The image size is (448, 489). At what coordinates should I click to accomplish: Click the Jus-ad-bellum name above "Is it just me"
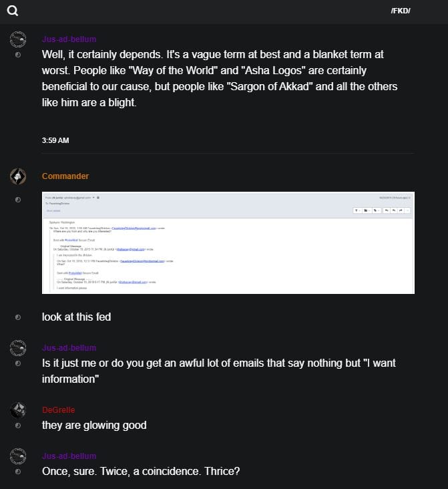[69, 348]
